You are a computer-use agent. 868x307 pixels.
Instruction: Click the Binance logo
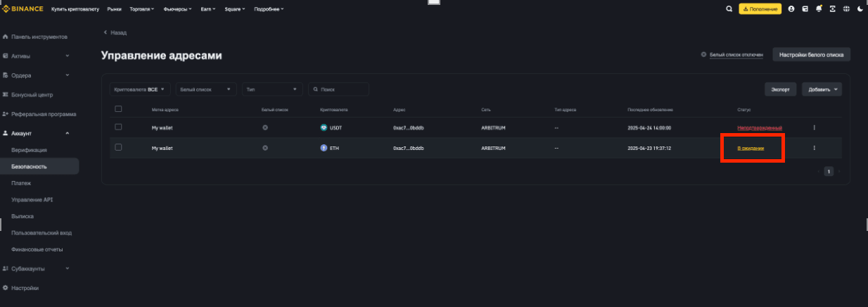[x=23, y=8]
